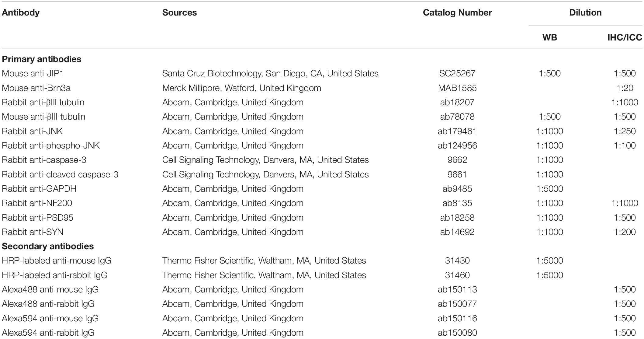
Task: Click the Sources column header
Action: tap(179, 13)
